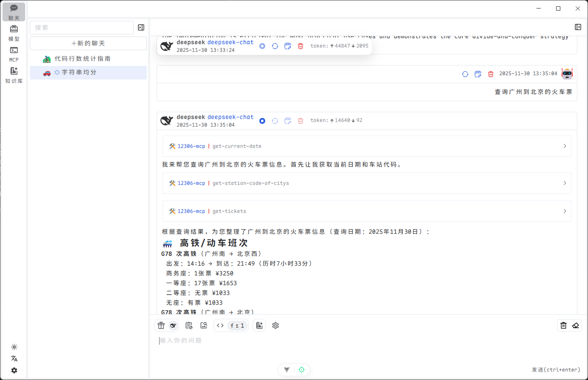Delete the 13:35:04 deepseek reply
This screenshot has width=588, height=380.
click(x=300, y=121)
